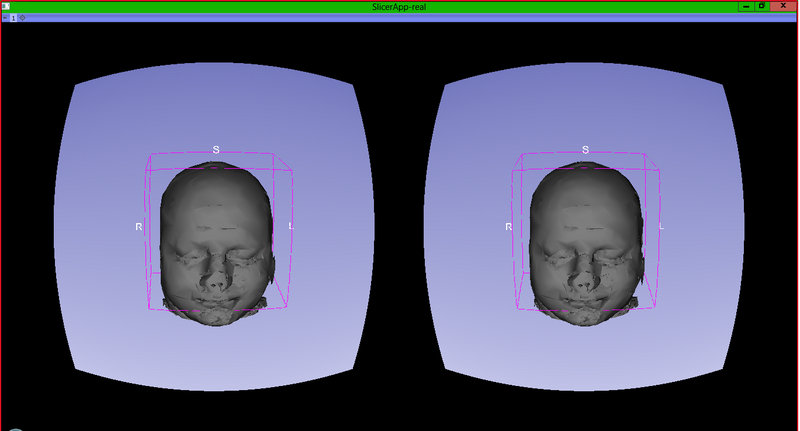Viewport: 800px width, 431px height.
Task: Minimize the SlicerApp-real window
Action: click(x=746, y=6)
